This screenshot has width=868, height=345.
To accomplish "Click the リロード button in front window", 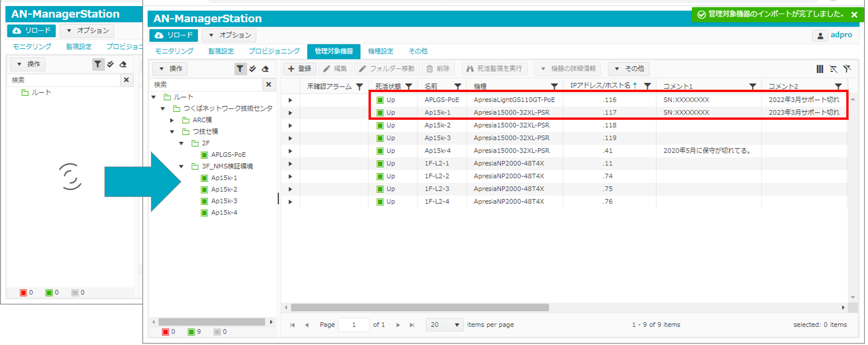I will (173, 35).
